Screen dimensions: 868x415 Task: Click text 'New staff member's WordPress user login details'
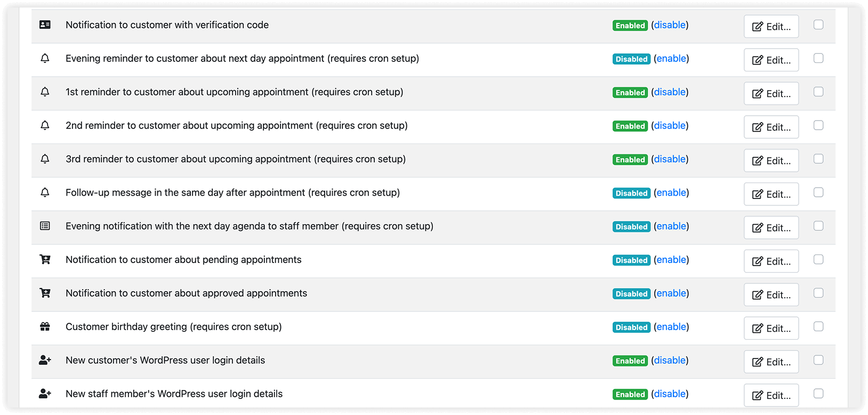(x=174, y=394)
